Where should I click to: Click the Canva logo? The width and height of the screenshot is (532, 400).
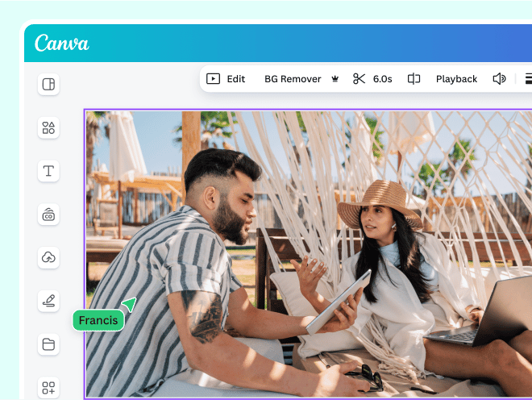pyautogui.click(x=62, y=44)
